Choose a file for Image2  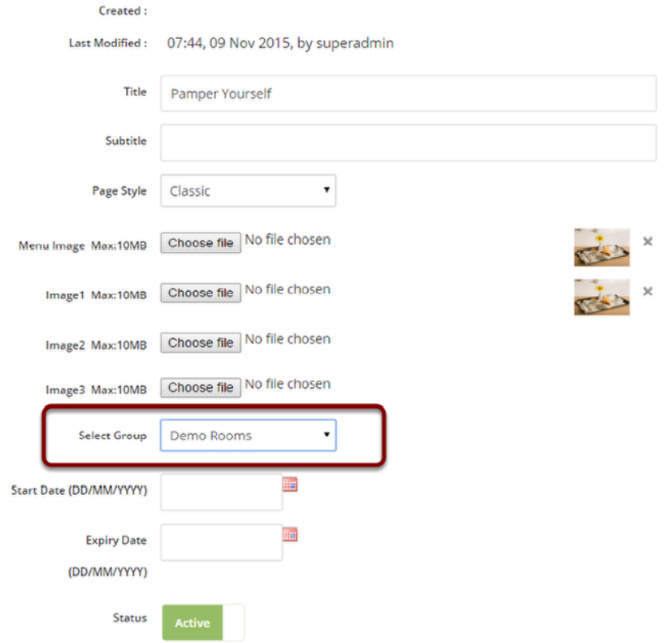tap(200, 342)
